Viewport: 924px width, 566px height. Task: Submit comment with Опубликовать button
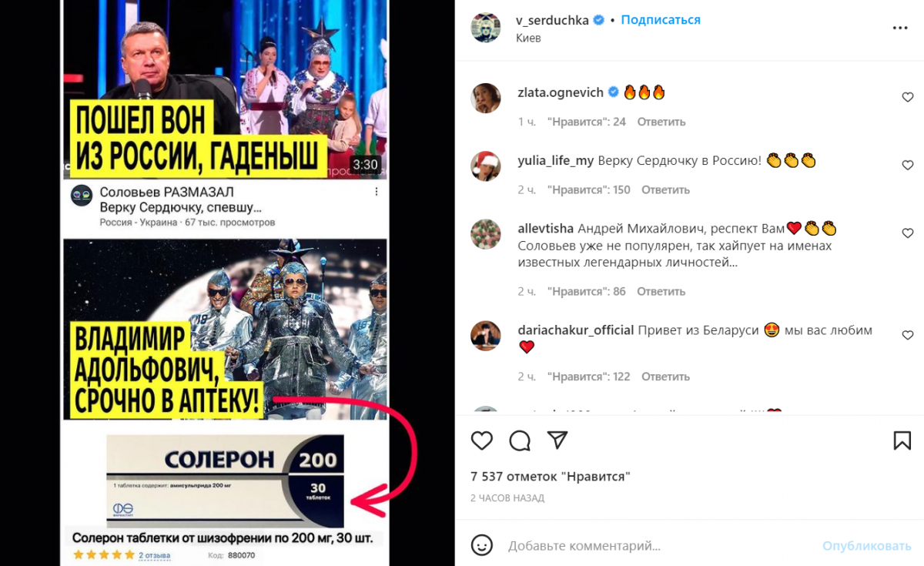[x=866, y=546]
